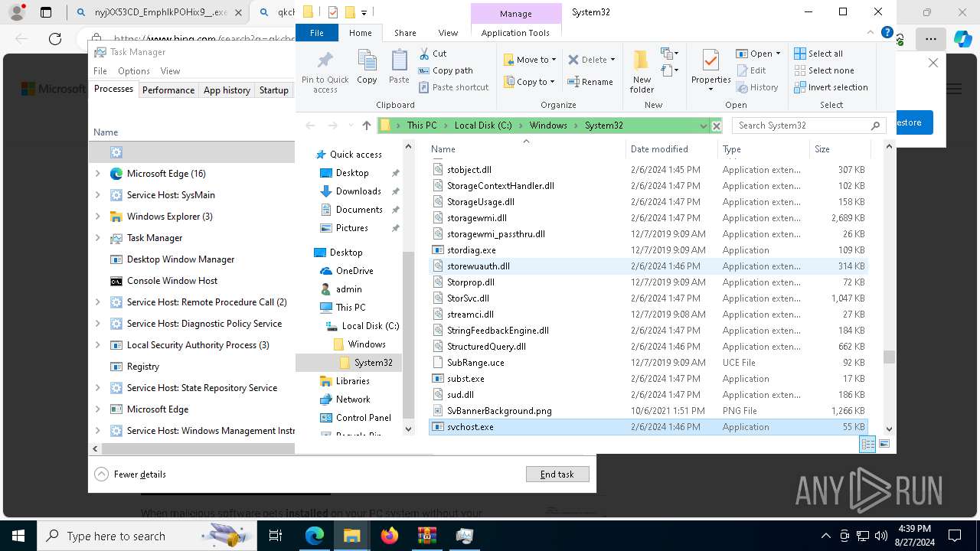Switch to the Share ribbon tab
Image resolution: width=980 pixels, height=551 pixels.
coord(405,33)
